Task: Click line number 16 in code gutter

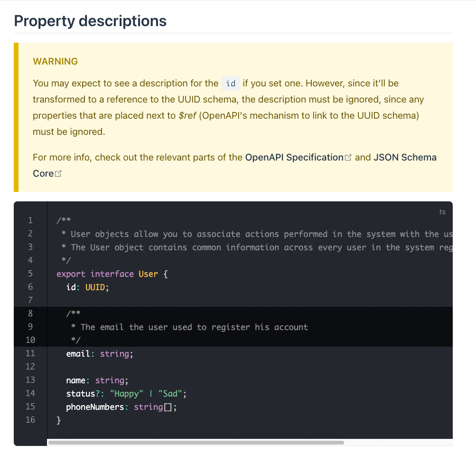Action: point(30,420)
